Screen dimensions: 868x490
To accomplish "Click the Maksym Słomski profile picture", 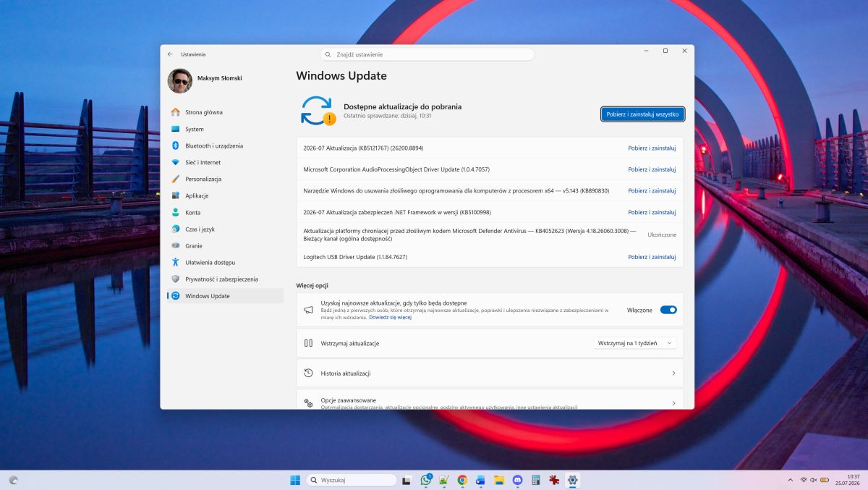I will pos(180,81).
